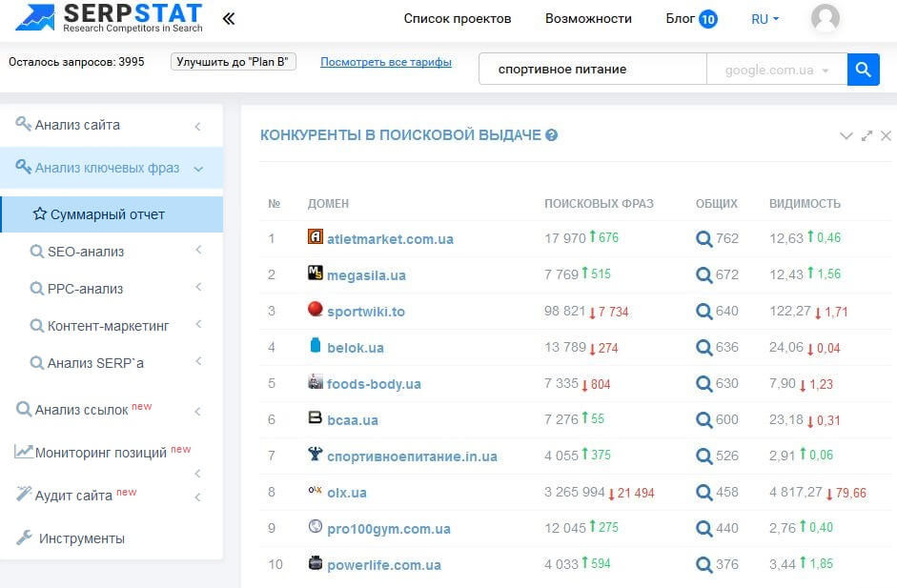Click the sportwiki.to red ball favicon

[x=316, y=309]
